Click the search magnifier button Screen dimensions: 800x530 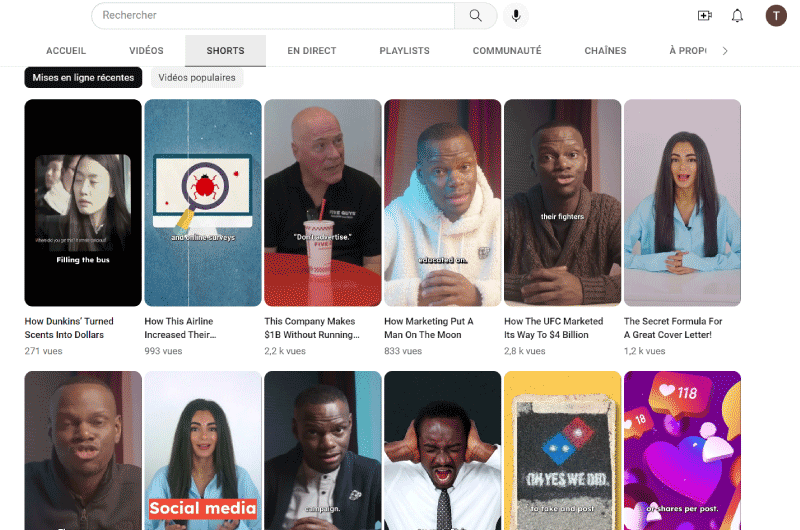pyautogui.click(x=476, y=15)
